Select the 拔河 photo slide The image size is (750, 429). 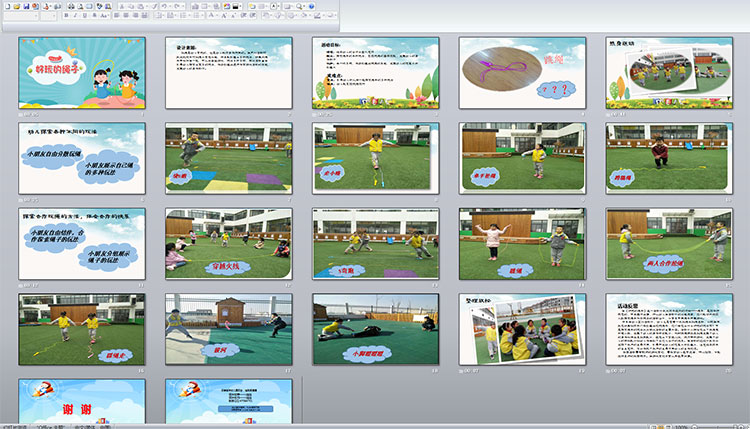pyautogui.click(x=229, y=330)
